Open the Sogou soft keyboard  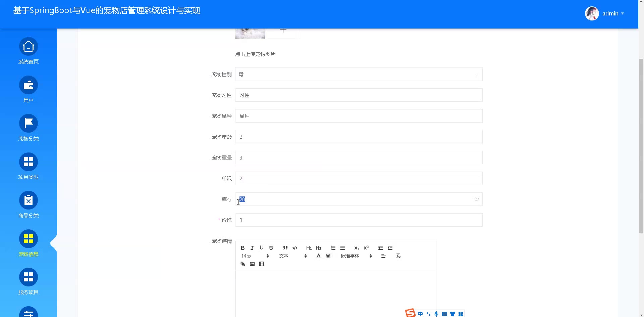(x=444, y=314)
